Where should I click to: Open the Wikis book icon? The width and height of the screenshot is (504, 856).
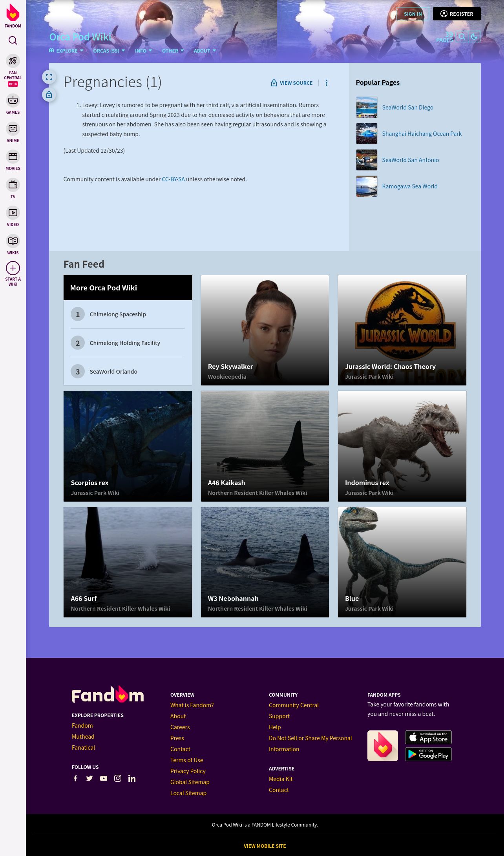[x=13, y=241]
